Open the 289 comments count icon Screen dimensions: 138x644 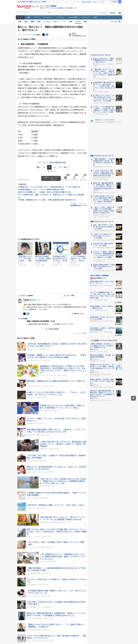(x=33, y=35)
